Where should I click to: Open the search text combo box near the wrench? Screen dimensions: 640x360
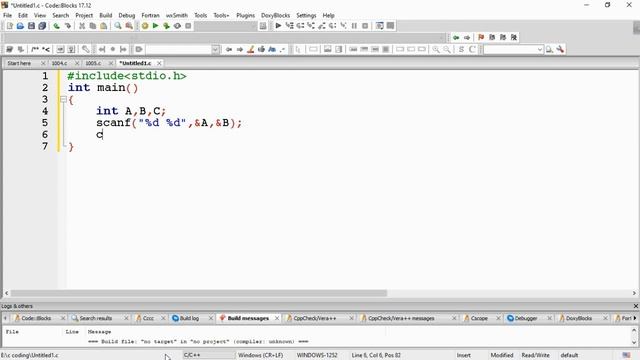pyautogui.click(x=513, y=49)
